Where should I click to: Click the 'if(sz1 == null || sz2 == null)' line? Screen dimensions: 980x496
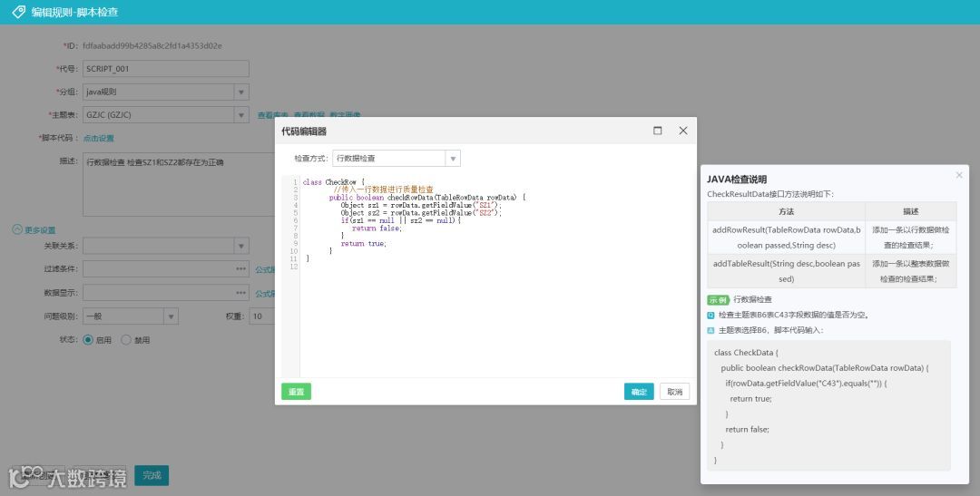[x=401, y=220]
